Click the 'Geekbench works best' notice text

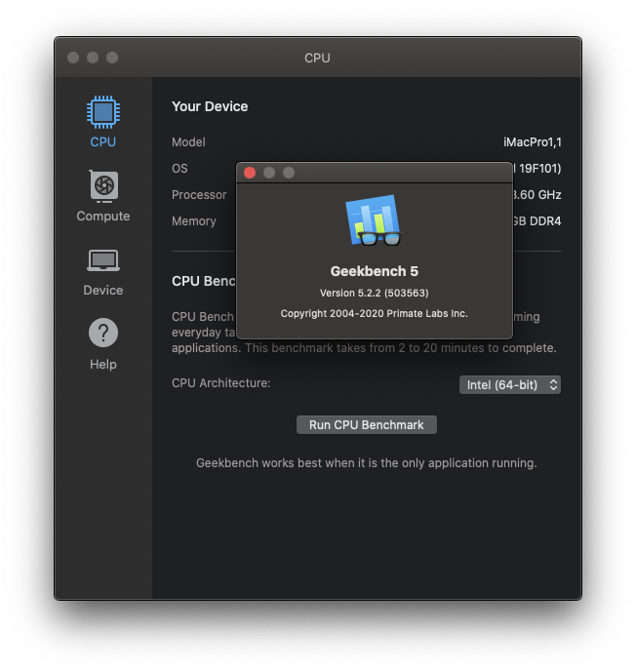click(367, 463)
